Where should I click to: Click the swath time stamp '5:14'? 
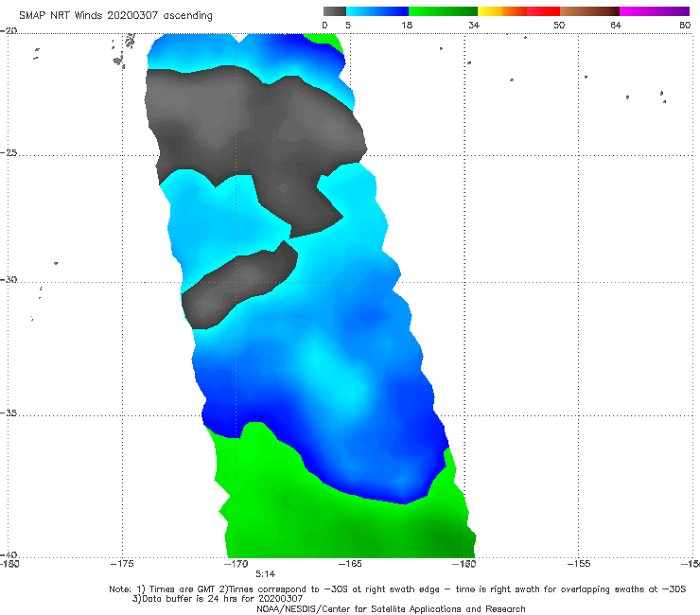[x=265, y=574]
